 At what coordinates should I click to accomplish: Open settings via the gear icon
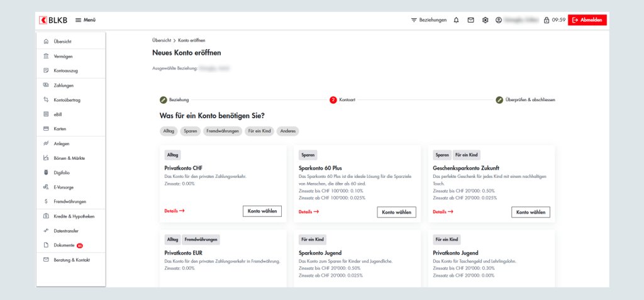click(485, 20)
